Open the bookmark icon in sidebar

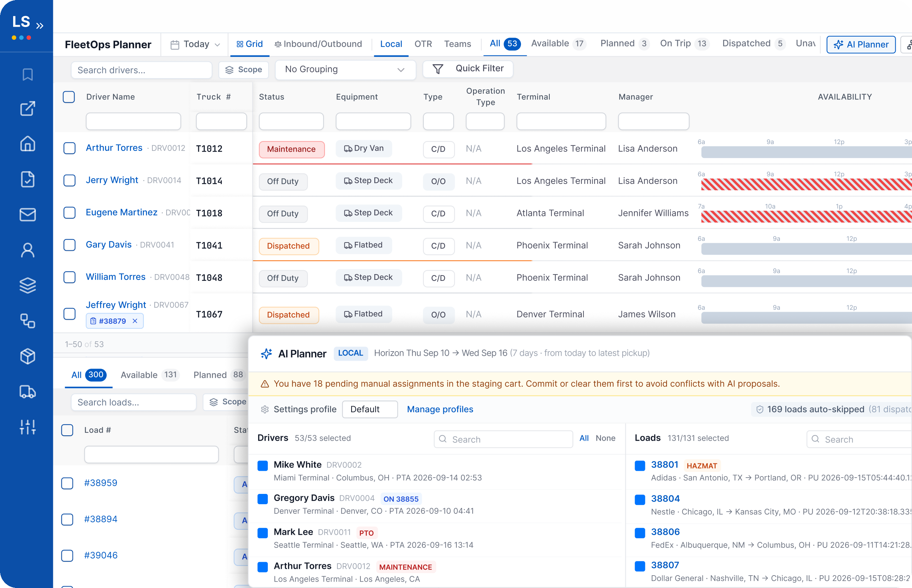[x=27, y=75]
